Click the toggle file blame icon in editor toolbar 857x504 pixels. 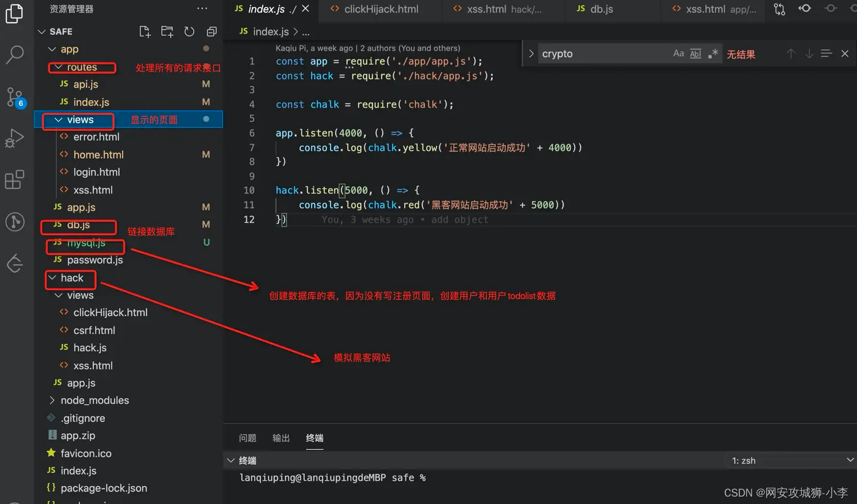(x=805, y=9)
